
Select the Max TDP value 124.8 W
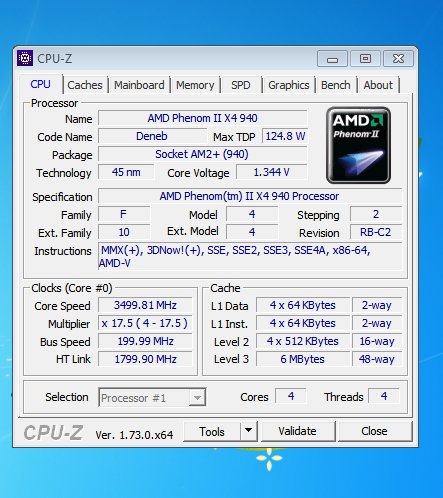[285, 136]
